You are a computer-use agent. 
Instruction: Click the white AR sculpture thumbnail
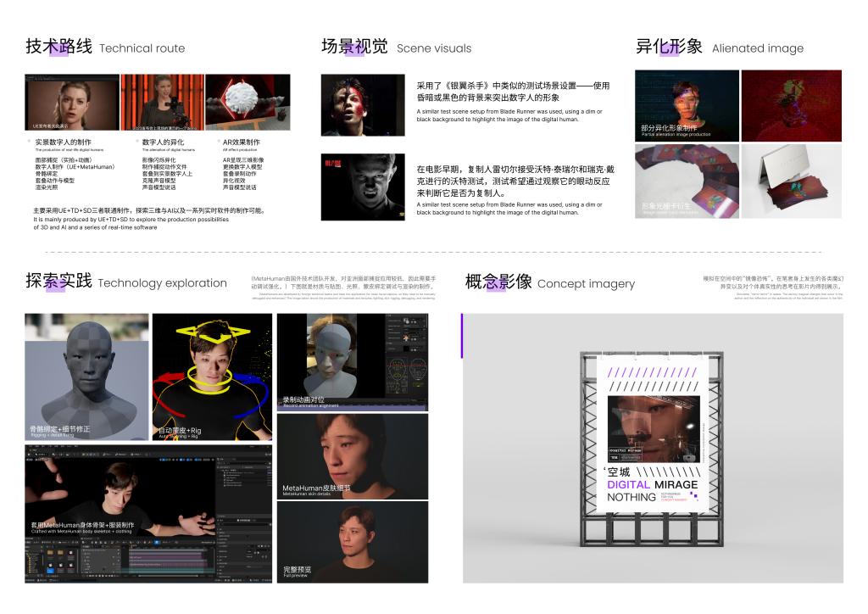click(248, 102)
